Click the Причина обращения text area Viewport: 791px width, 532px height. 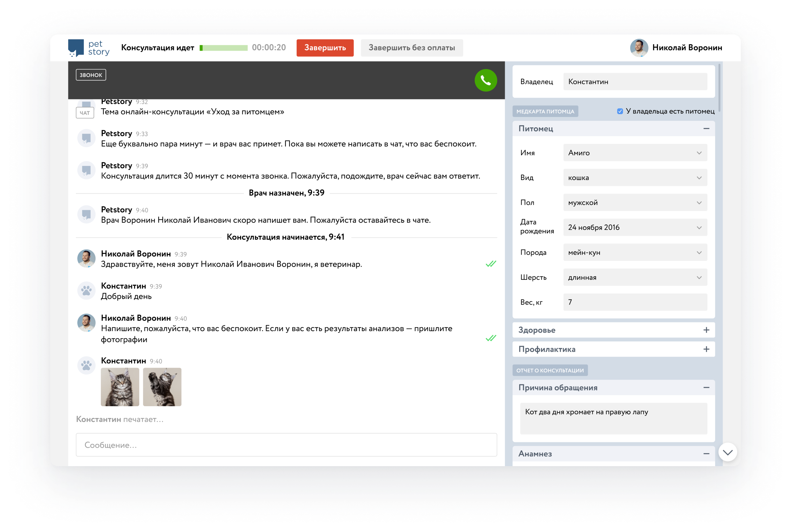pos(613,418)
